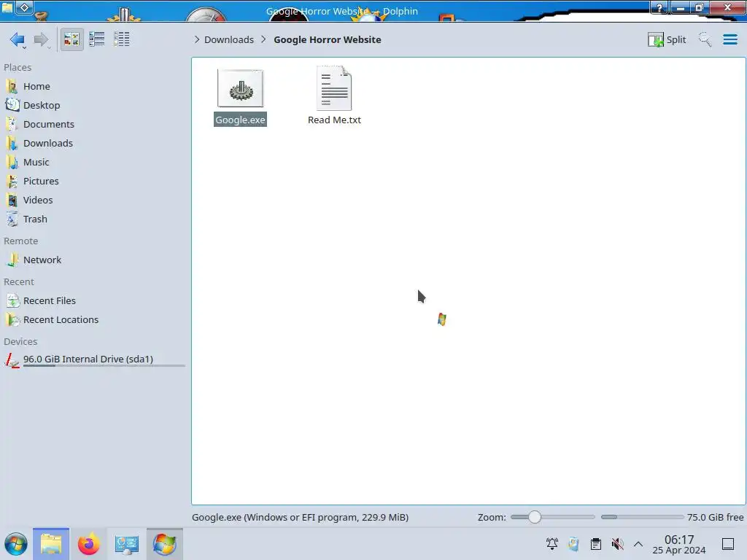Viewport: 747px width, 560px height.
Task: Expand hidden system tray icons arrow
Action: tap(638, 544)
